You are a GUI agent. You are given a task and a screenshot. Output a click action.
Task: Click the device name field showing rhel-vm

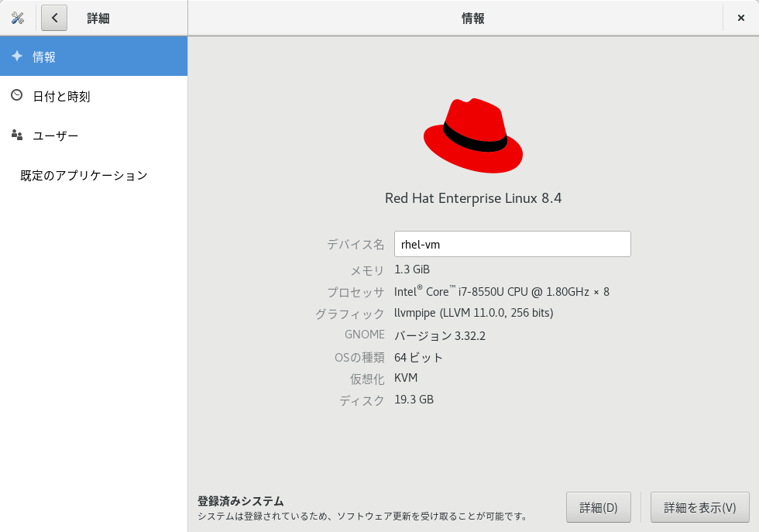[511, 243]
